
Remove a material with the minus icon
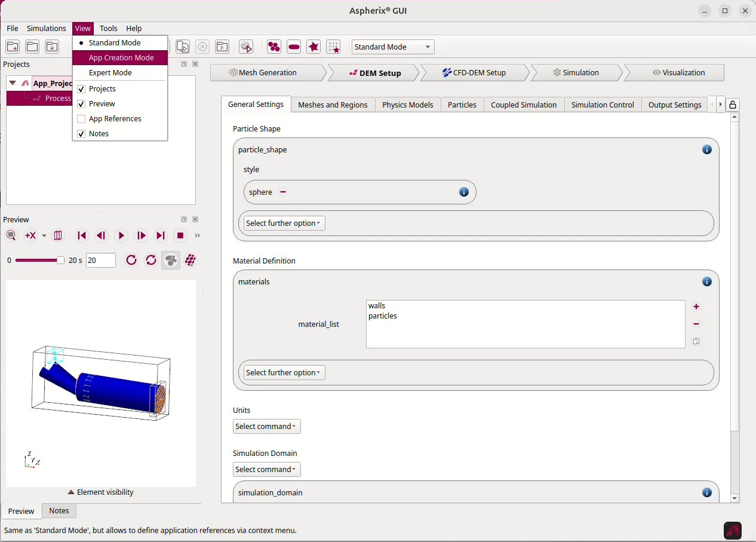point(696,324)
